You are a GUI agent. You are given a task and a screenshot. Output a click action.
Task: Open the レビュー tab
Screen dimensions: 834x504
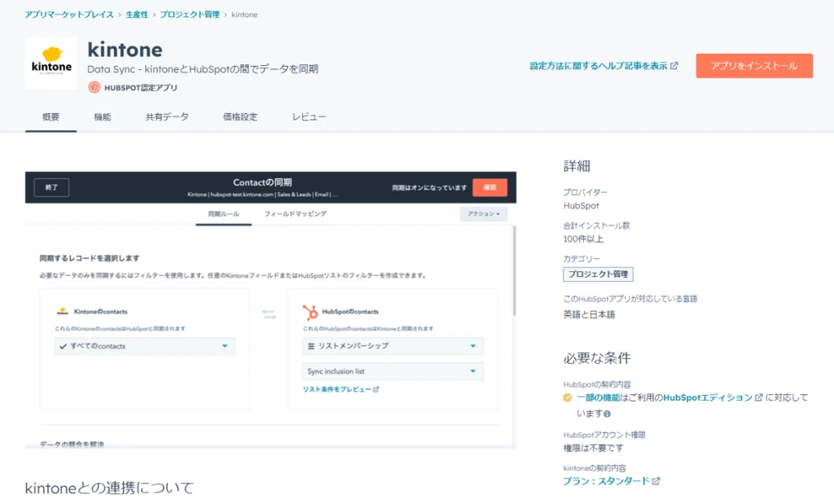309,117
